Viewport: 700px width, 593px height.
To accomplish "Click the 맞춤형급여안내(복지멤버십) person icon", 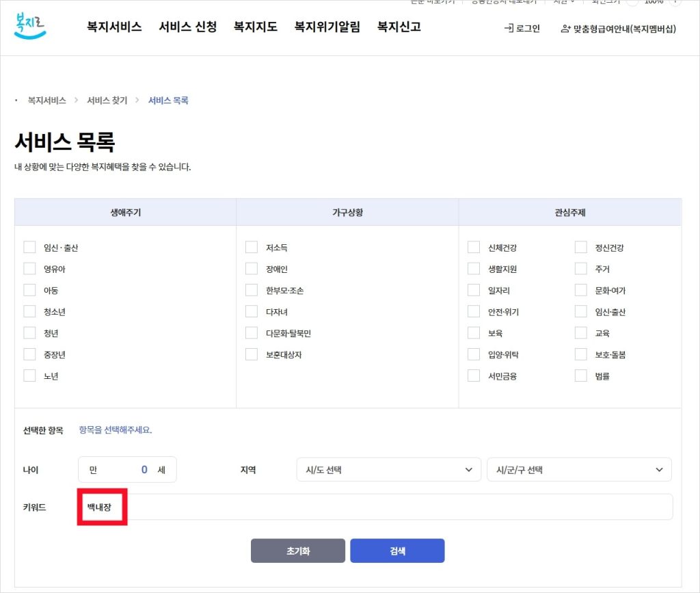I will [565, 29].
